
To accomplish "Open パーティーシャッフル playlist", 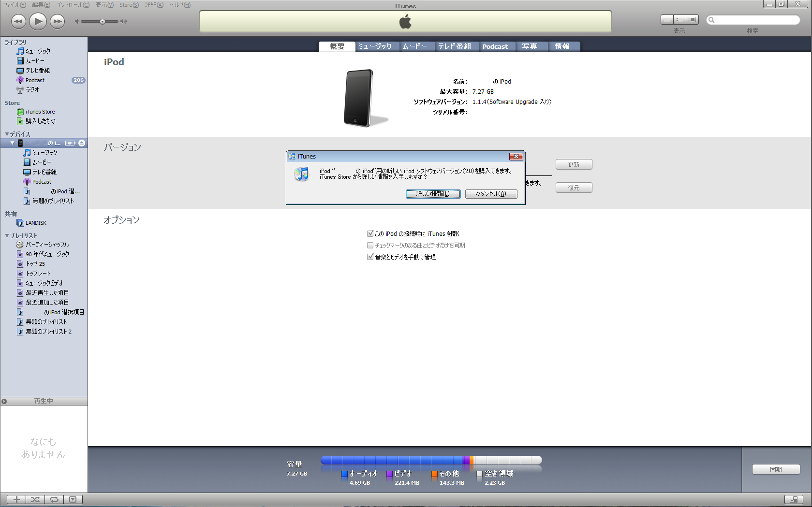I will [47, 245].
